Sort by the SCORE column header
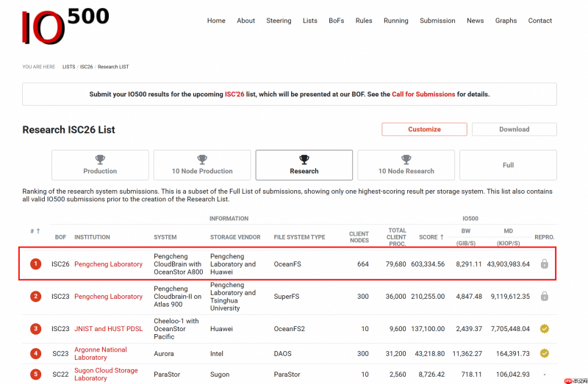Viewport: 588px width, 384px height. [431, 237]
